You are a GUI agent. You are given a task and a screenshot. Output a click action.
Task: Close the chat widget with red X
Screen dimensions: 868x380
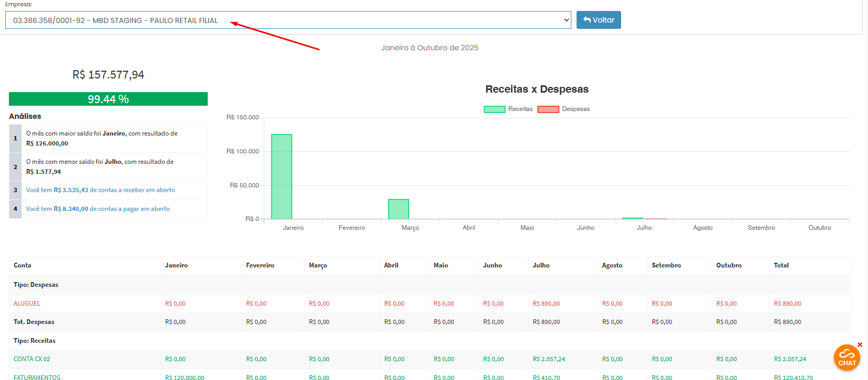(860, 345)
